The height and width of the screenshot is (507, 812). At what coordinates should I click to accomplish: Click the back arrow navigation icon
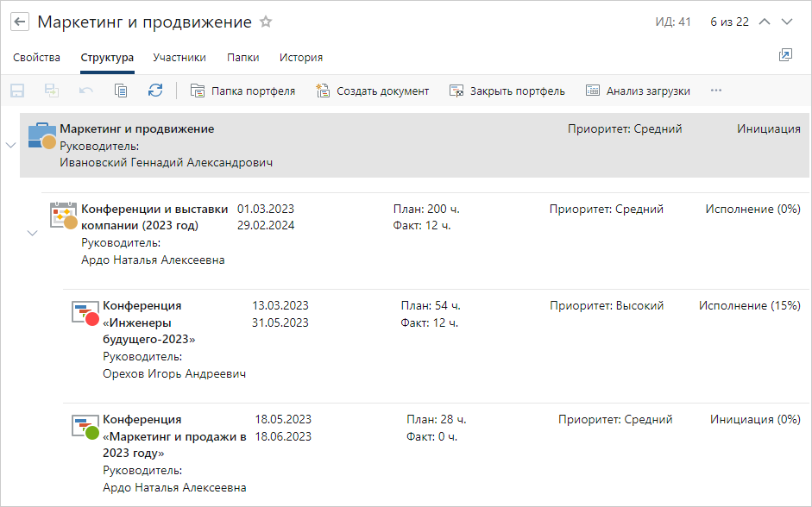click(19, 22)
